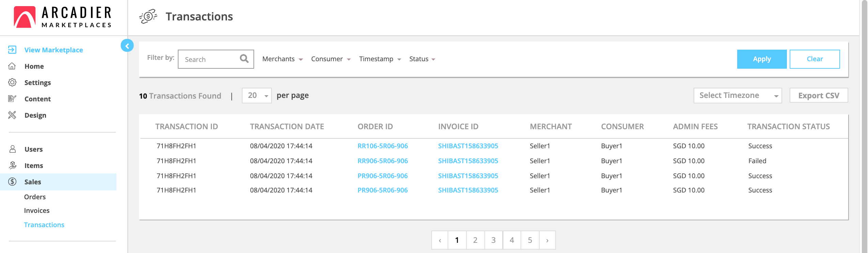Screen dimensions: 868x253
Task: Collapse the sidebar with arrow button
Action: pyautogui.click(x=127, y=46)
